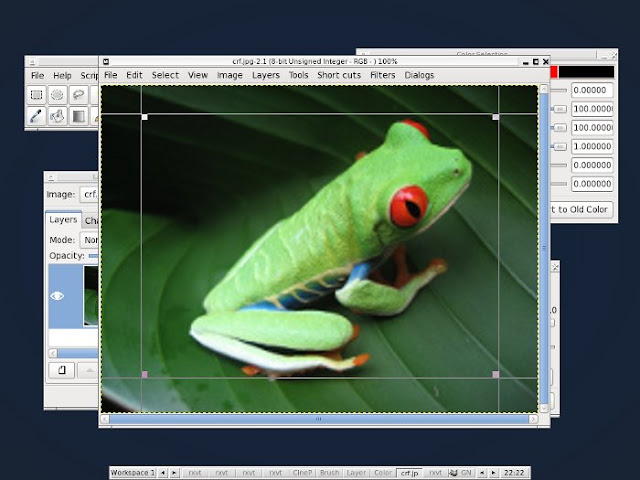Image resolution: width=640 pixels, height=480 pixels.
Task: Click the red current color swatch
Action: pos(554,72)
